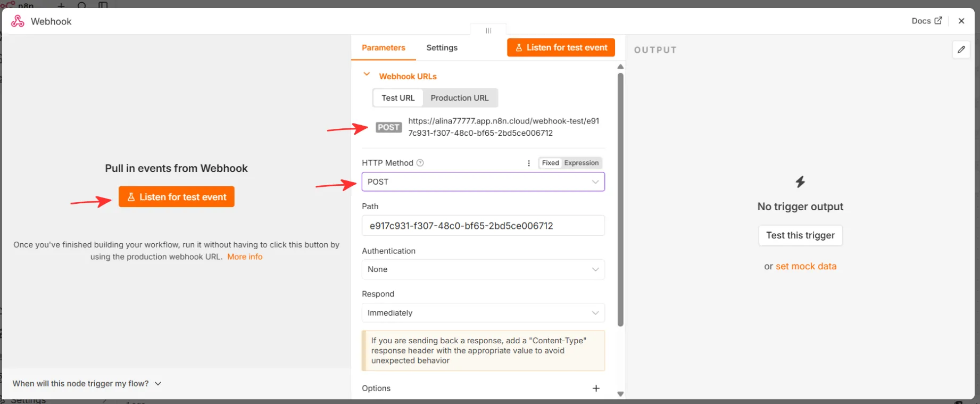This screenshot has height=404, width=980.
Task: Open HTTP Method three-dot options menu
Action: (529, 163)
